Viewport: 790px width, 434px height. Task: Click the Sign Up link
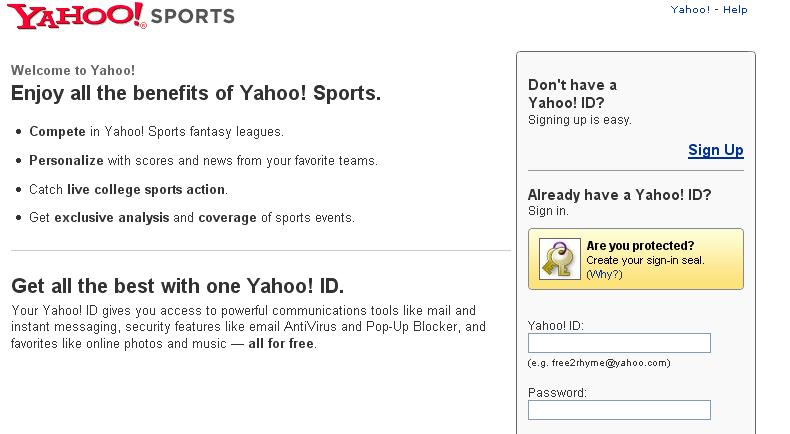click(715, 150)
